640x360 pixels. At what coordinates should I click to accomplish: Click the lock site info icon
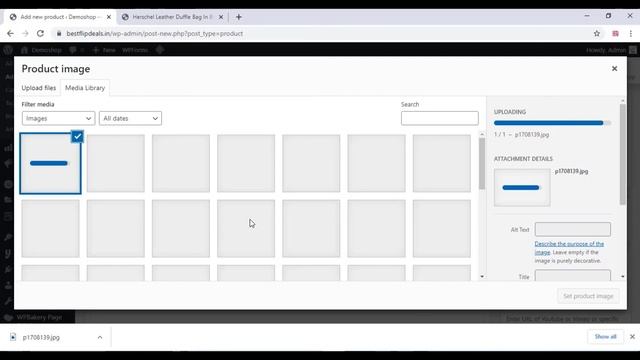(x=59, y=33)
